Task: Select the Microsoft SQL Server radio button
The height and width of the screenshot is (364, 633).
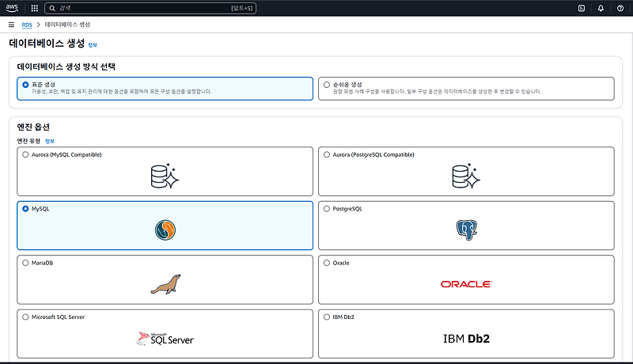Action: tap(25, 317)
